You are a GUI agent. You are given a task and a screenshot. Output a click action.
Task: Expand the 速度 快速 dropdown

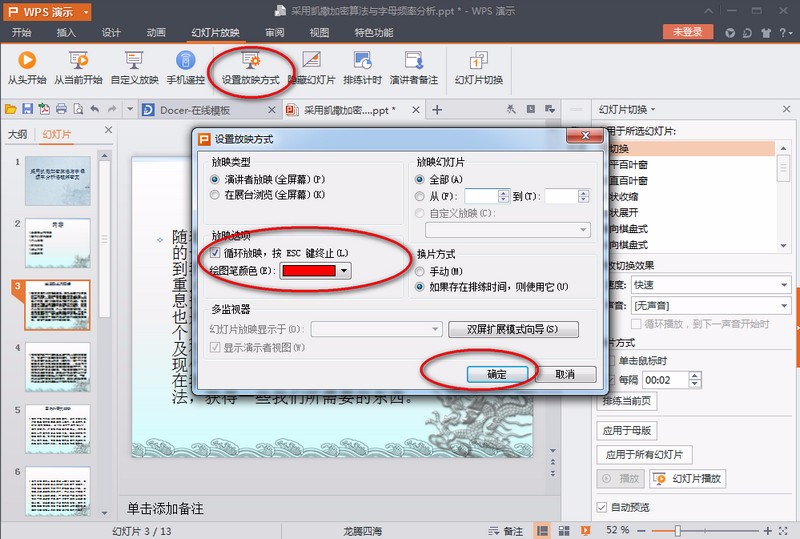point(782,284)
